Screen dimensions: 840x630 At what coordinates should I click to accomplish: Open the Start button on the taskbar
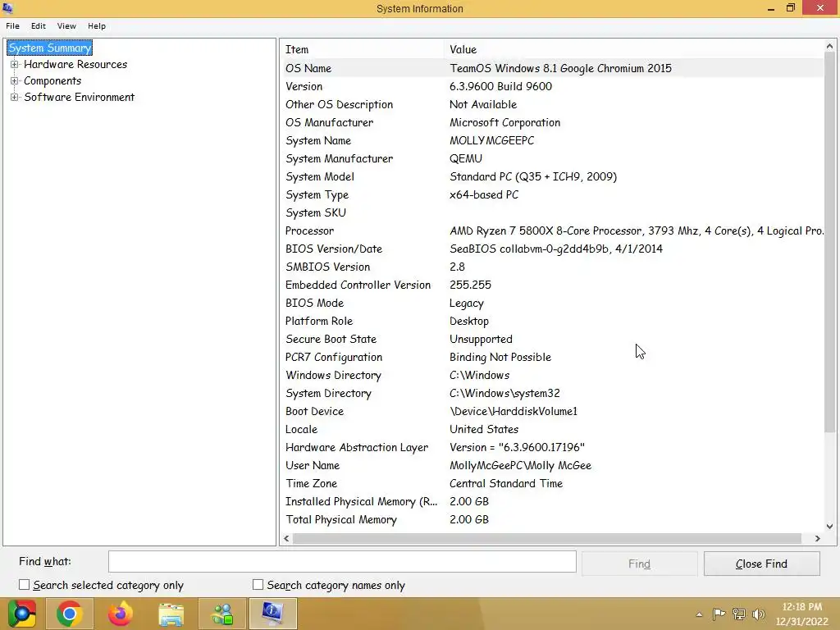tap(21, 614)
